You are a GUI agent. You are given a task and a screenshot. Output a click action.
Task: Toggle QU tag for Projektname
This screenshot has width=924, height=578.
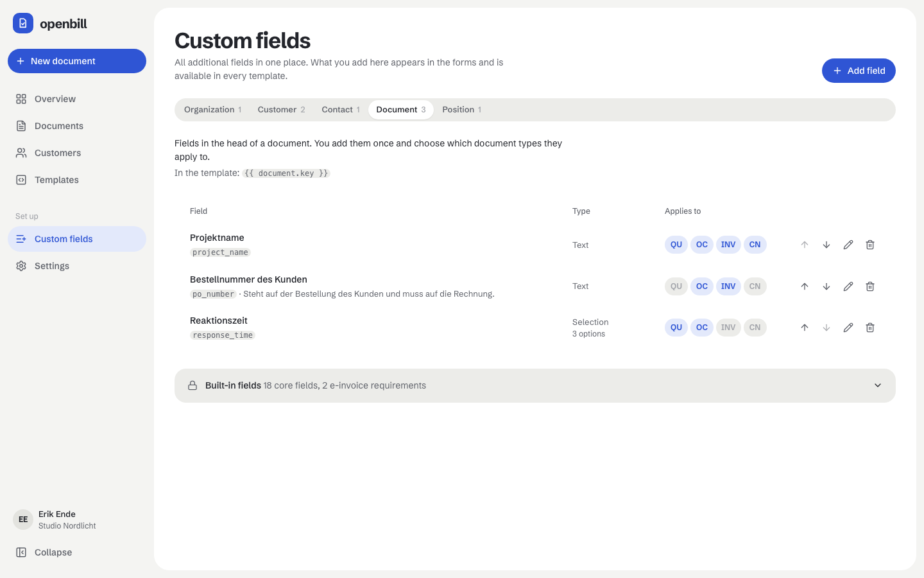pos(676,245)
